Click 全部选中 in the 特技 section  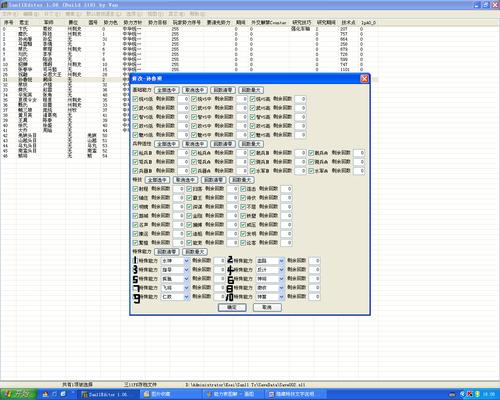158,180
